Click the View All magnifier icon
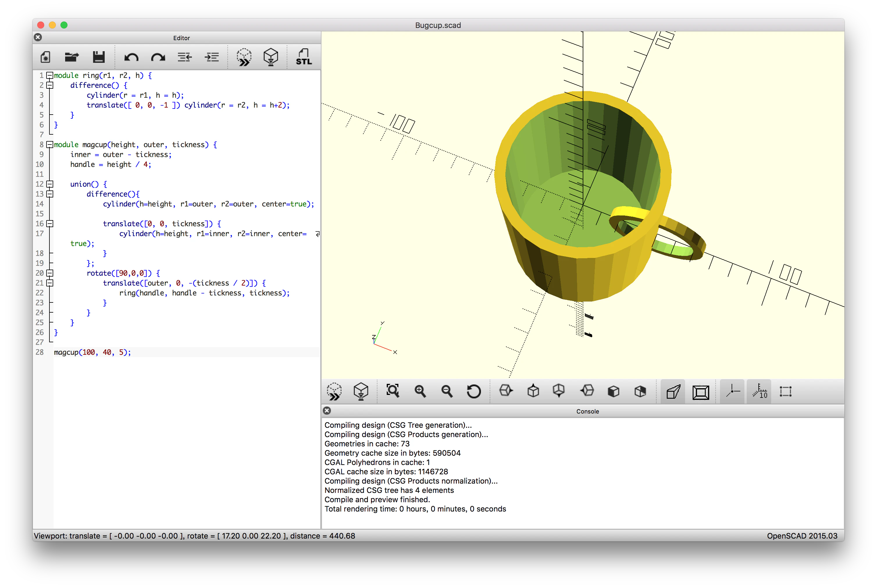Image resolution: width=877 pixels, height=588 pixels. point(393,391)
